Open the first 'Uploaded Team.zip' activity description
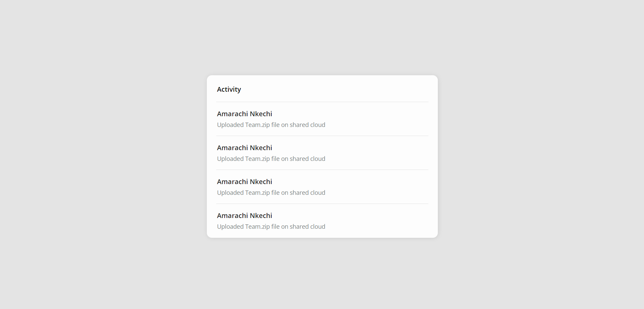Screen dimensions: 644x309 pyautogui.click(x=271, y=125)
